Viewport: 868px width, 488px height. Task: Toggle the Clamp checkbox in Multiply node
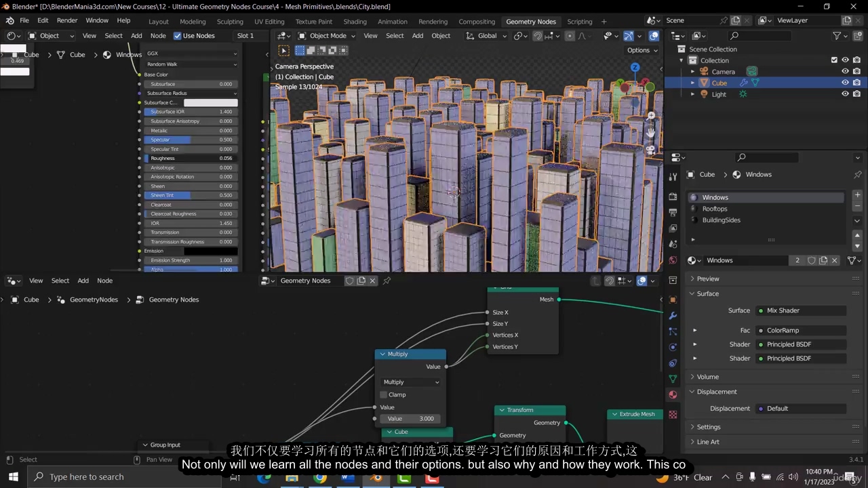click(x=384, y=394)
